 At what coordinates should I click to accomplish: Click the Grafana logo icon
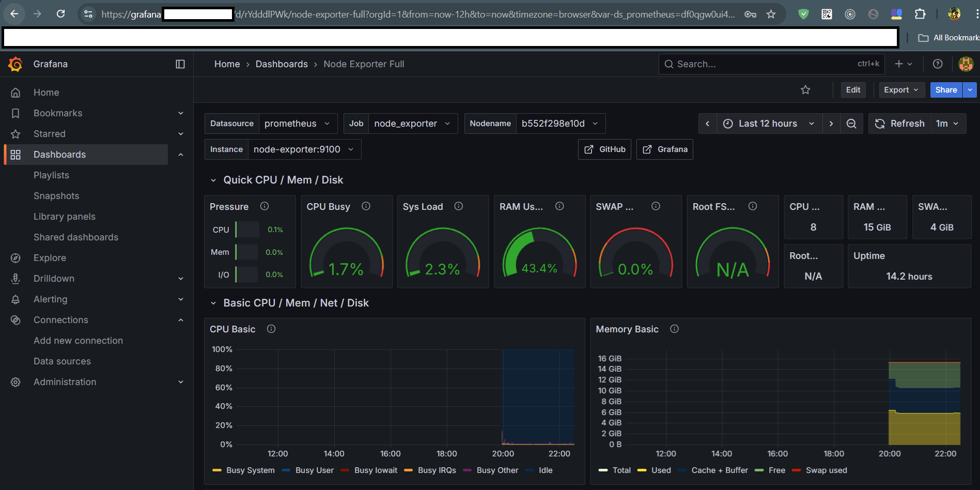point(15,64)
